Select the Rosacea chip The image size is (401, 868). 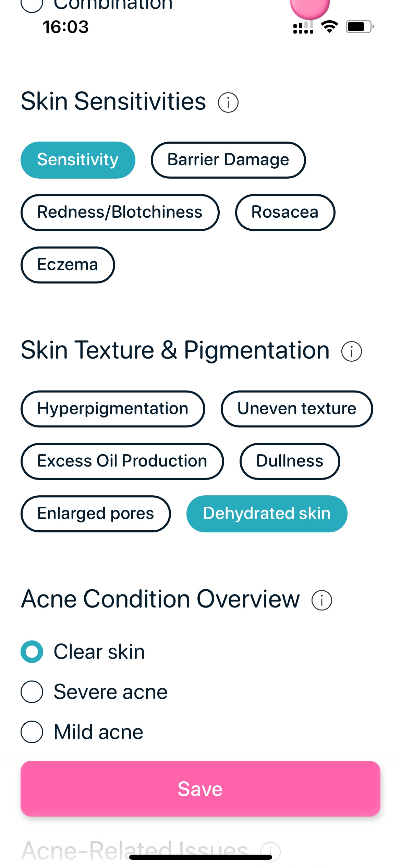coord(285,213)
